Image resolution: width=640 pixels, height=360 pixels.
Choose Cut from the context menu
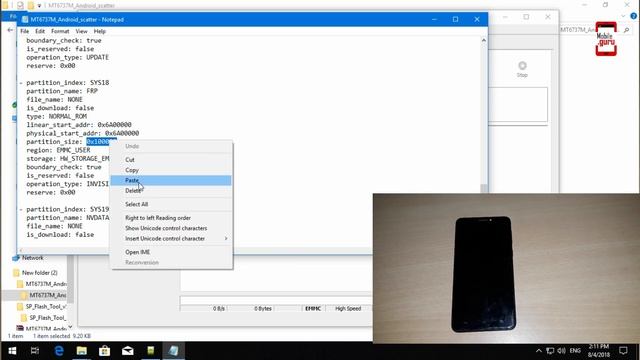pos(171,160)
